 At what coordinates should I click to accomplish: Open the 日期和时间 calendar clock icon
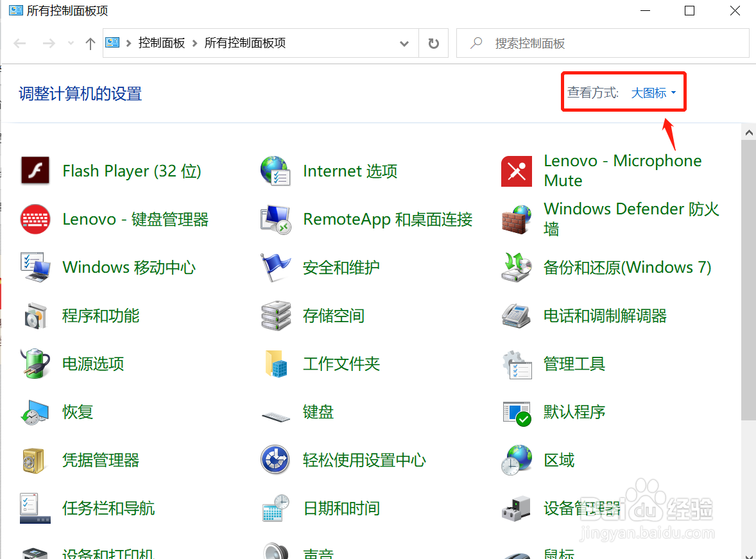(x=275, y=508)
